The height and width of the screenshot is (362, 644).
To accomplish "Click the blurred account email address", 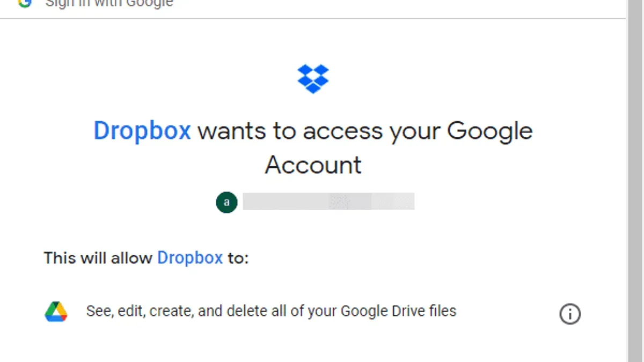I will tap(328, 202).
